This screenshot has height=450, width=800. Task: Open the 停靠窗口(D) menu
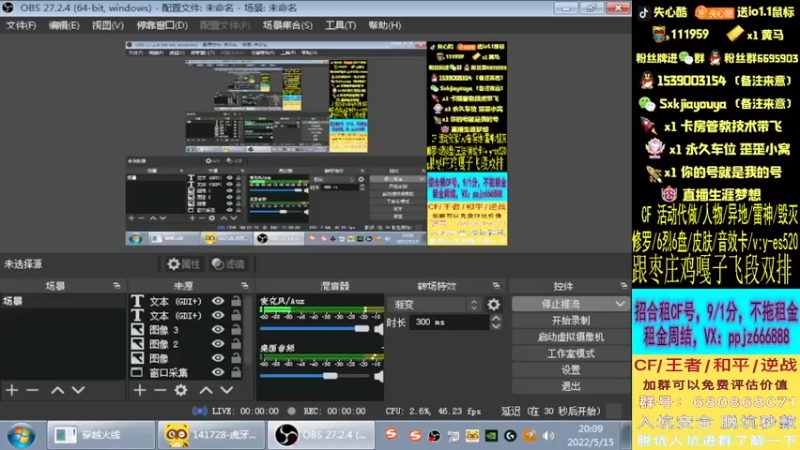pyautogui.click(x=162, y=25)
